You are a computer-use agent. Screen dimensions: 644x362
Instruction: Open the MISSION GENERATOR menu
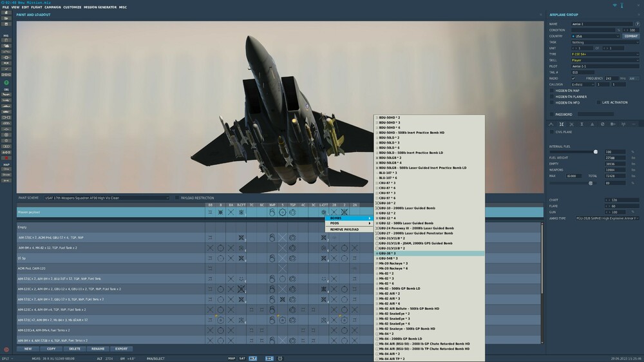click(100, 7)
